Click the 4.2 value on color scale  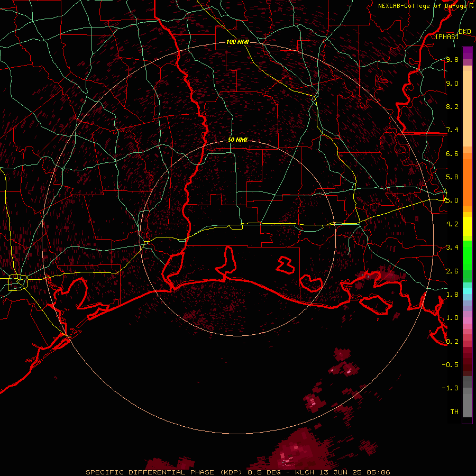[452, 224]
